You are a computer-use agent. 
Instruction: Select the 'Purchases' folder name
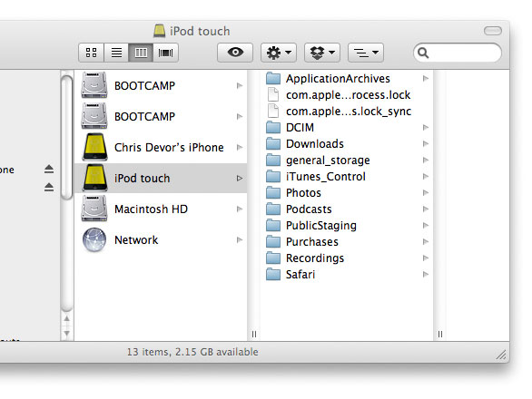[312, 242]
